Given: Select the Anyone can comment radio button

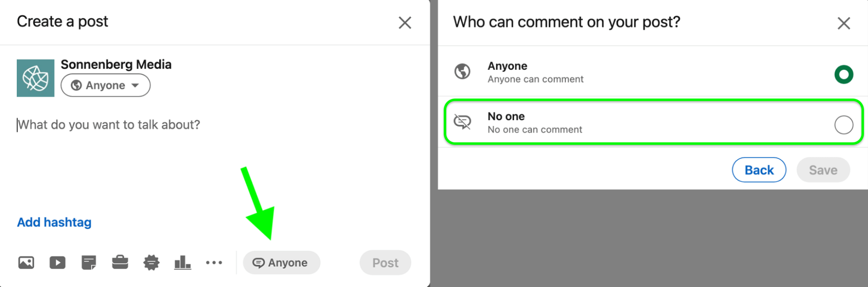Looking at the screenshot, I should click(x=844, y=74).
